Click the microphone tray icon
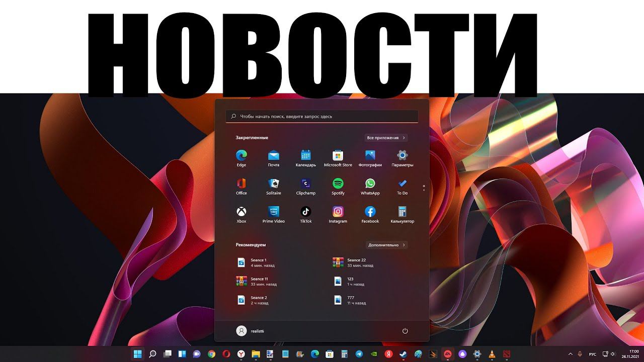The image size is (644, 362). 580,354
